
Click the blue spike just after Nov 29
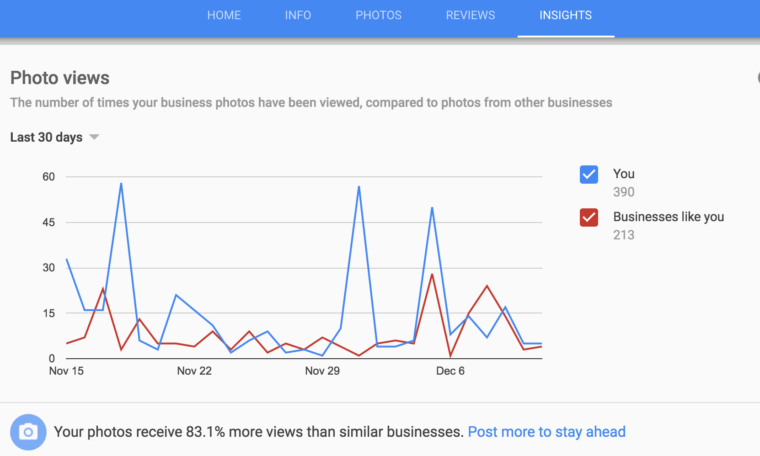(359, 187)
